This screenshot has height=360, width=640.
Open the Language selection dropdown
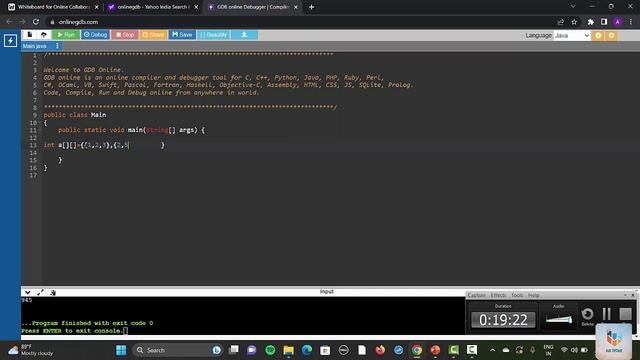pos(572,36)
